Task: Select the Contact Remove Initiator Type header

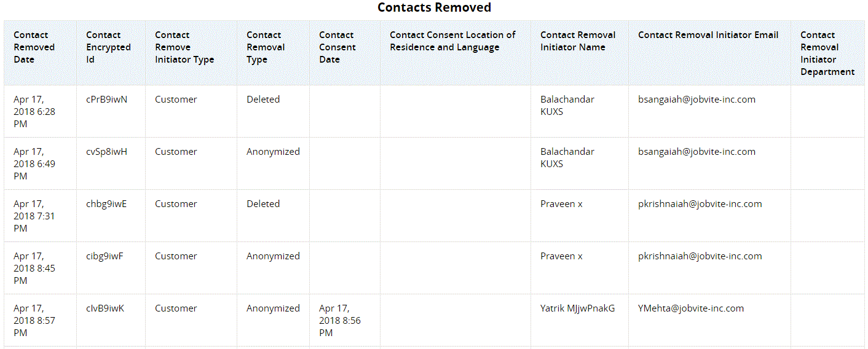Action: tap(184, 47)
